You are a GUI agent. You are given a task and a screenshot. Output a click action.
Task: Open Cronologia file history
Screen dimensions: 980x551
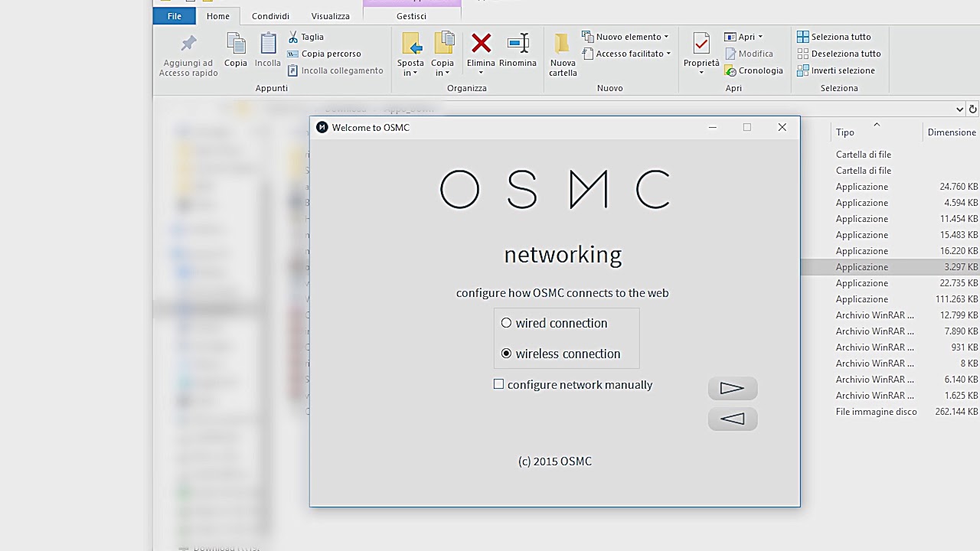tap(753, 70)
